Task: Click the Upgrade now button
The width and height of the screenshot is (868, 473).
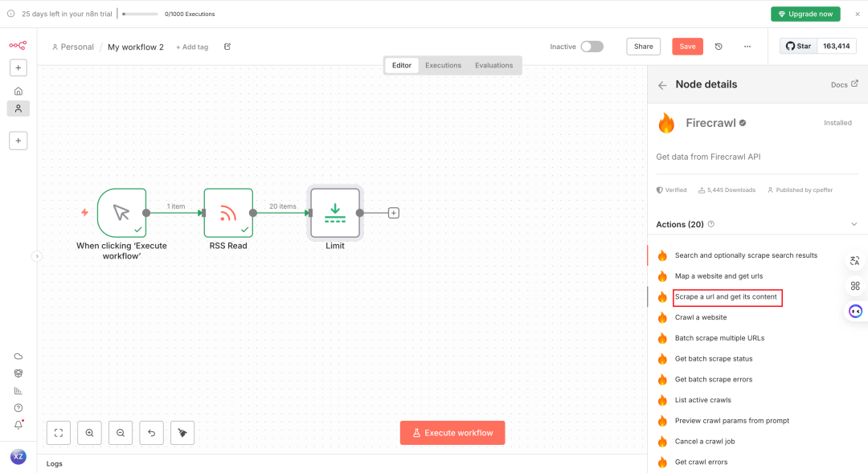Action: [805, 14]
